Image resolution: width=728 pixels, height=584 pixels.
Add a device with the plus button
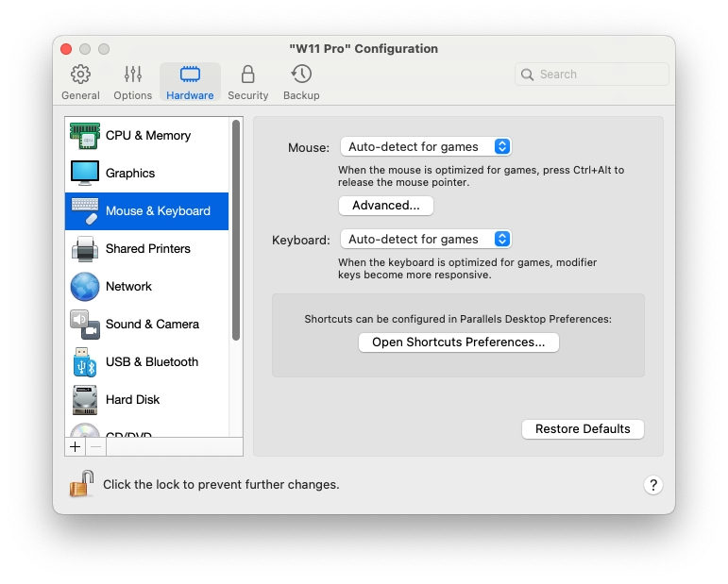coord(76,446)
